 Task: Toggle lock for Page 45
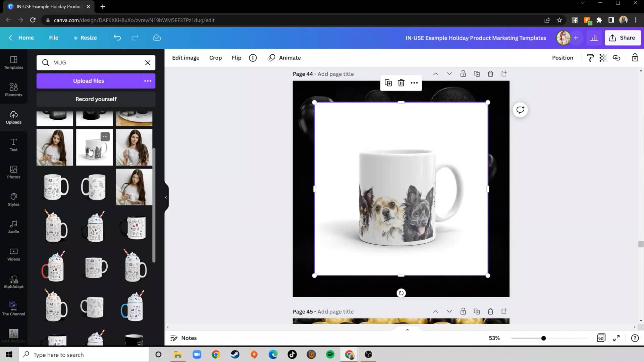(463, 311)
